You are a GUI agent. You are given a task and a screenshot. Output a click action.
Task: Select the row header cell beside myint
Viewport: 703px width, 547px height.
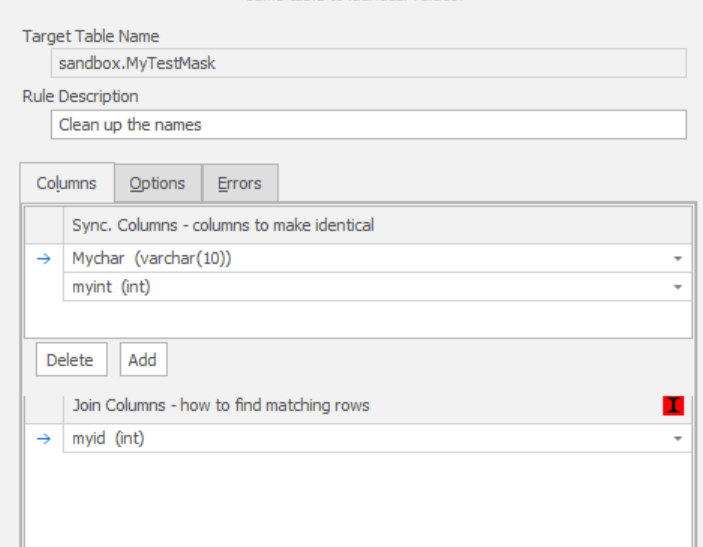[43, 287]
